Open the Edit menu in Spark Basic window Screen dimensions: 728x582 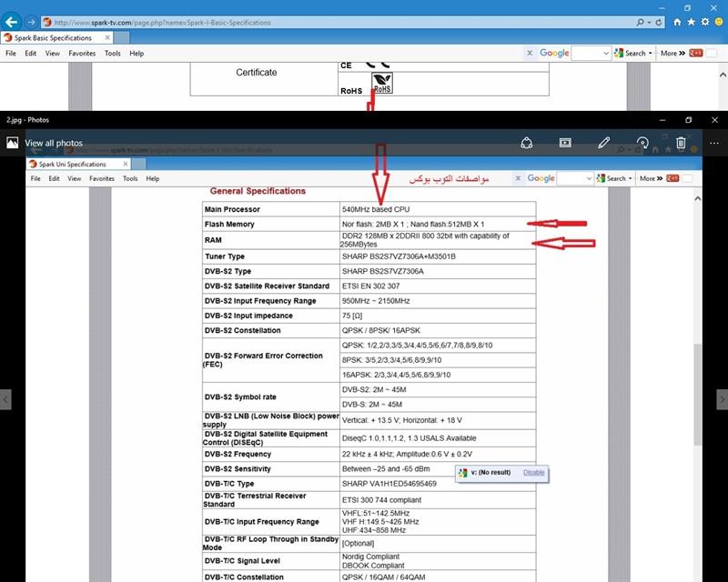point(31,54)
